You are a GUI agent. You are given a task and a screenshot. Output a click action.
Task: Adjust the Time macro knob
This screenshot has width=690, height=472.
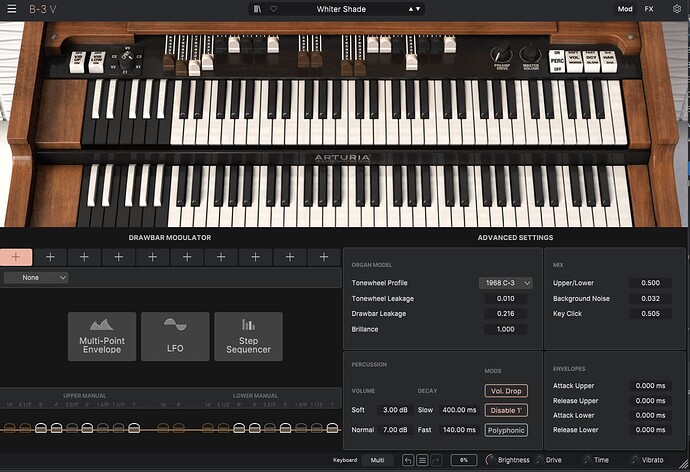pyautogui.click(x=587, y=460)
